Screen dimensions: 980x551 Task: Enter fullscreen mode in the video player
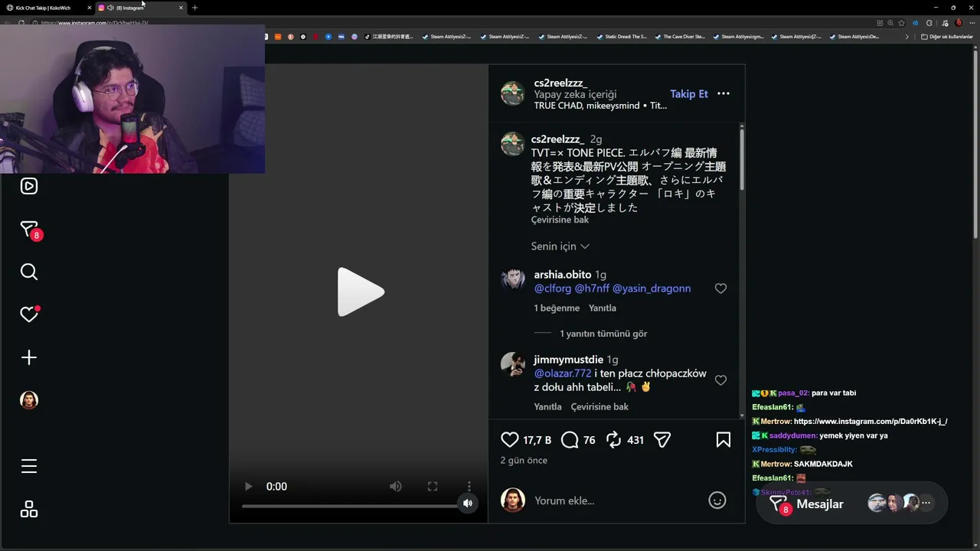click(433, 487)
